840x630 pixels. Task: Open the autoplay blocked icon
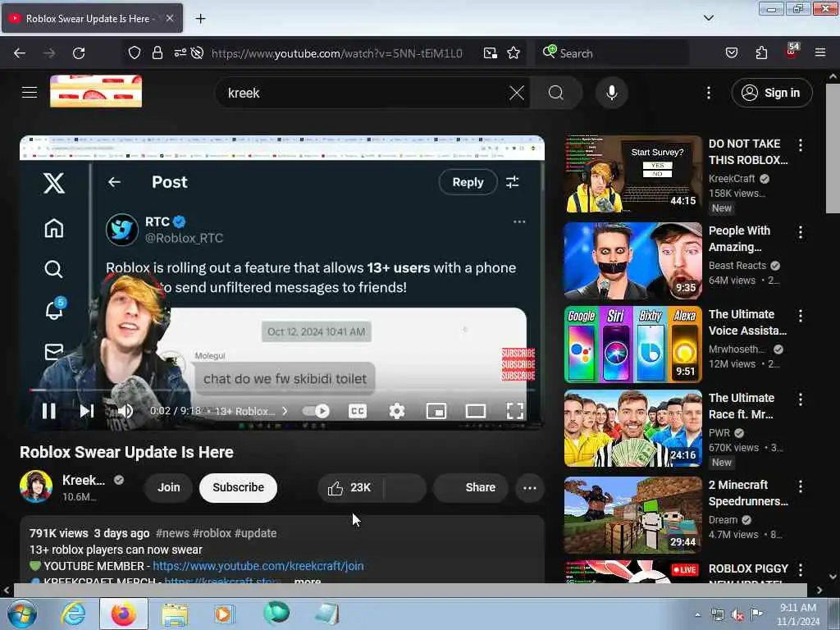point(197,53)
